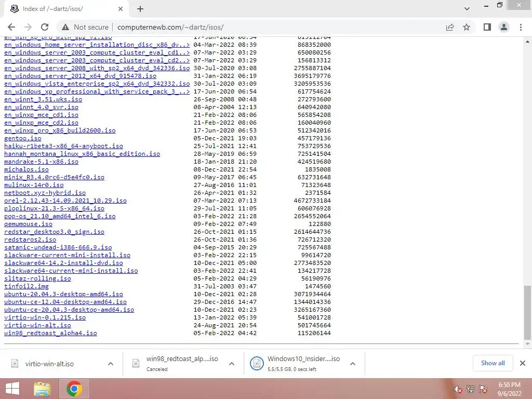Download haiku-r1beta3-x86_64-anyboot.iso
The width and height of the screenshot is (532, 399).
click(x=63, y=146)
